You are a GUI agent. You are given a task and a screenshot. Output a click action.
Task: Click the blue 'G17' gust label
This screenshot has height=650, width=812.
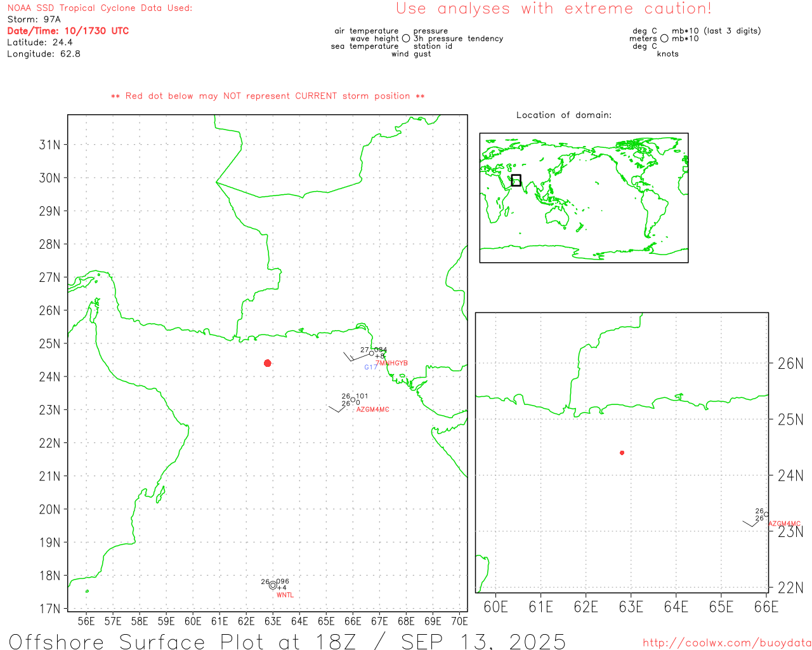371,367
